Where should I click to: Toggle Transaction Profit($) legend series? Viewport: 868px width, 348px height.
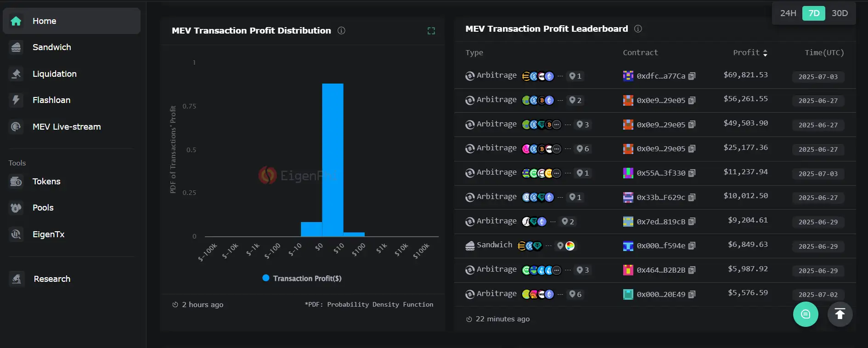coord(302,278)
